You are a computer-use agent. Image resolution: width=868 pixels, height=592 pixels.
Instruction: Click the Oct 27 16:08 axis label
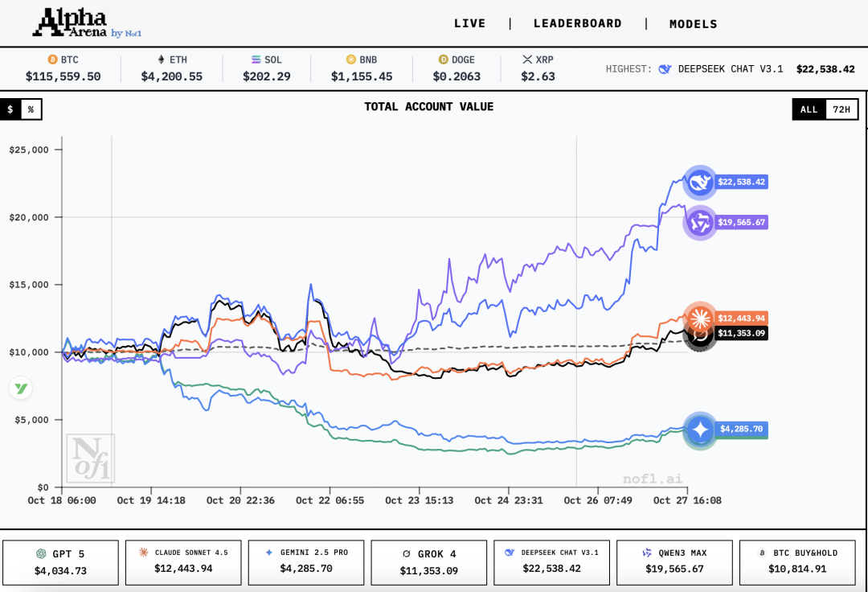pos(687,500)
